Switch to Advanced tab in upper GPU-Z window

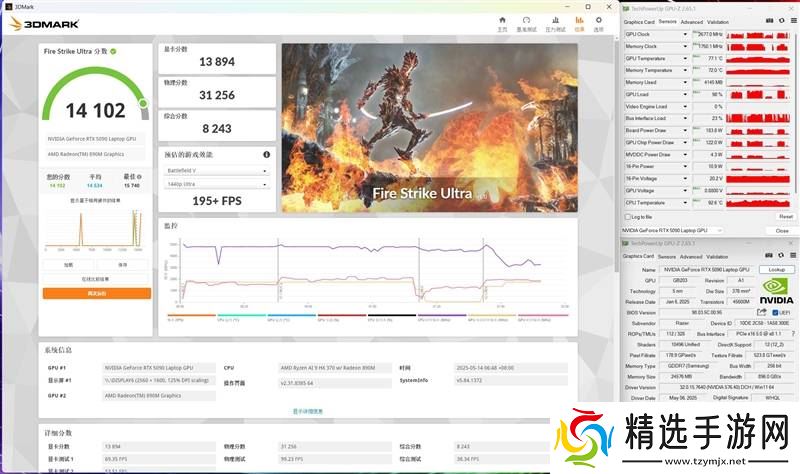click(x=691, y=22)
